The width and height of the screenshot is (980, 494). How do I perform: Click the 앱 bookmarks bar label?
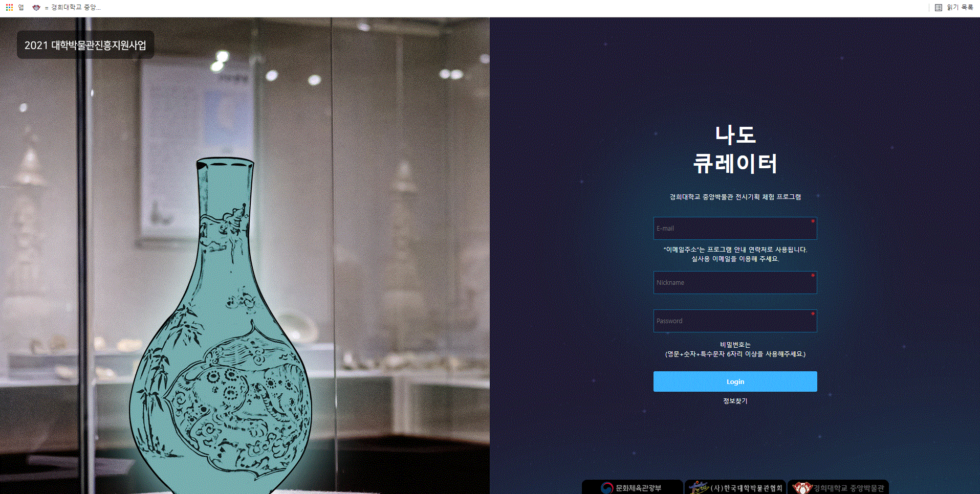click(x=21, y=7)
